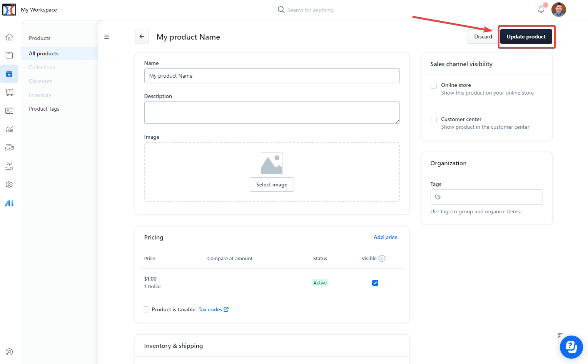This screenshot has width=588, height=364.
Task: Open the Growth hand-with-plant icon
Action: click(9, 166)
